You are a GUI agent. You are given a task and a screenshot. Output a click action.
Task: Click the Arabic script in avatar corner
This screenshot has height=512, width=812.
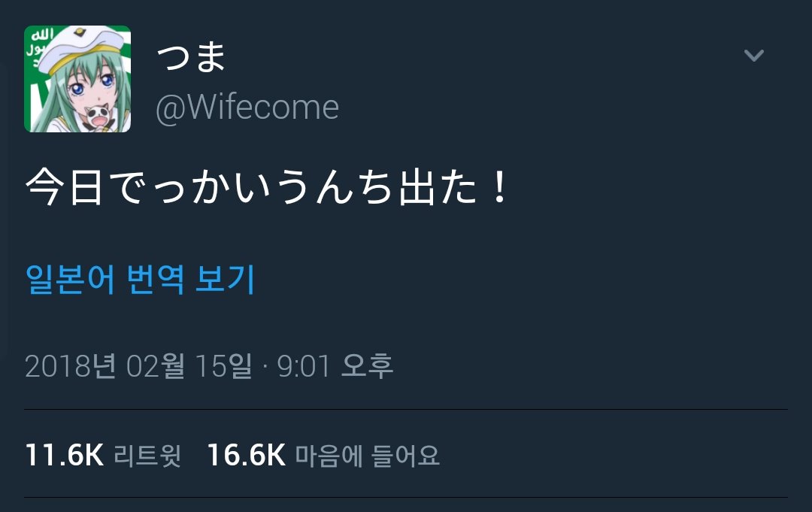tap(40, 46)
